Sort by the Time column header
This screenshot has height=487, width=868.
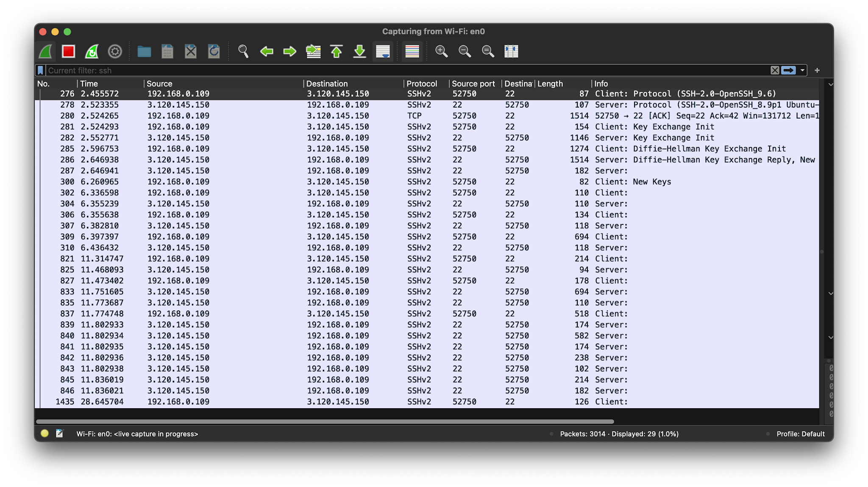point(111,84)
